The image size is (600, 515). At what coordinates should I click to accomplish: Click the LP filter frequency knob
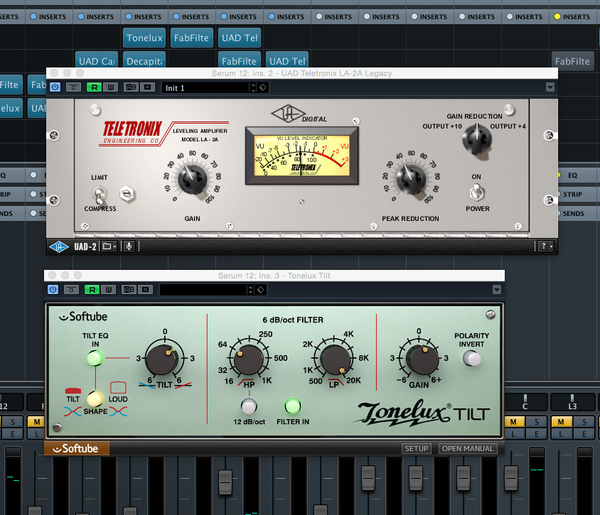(x=335, y=359)
